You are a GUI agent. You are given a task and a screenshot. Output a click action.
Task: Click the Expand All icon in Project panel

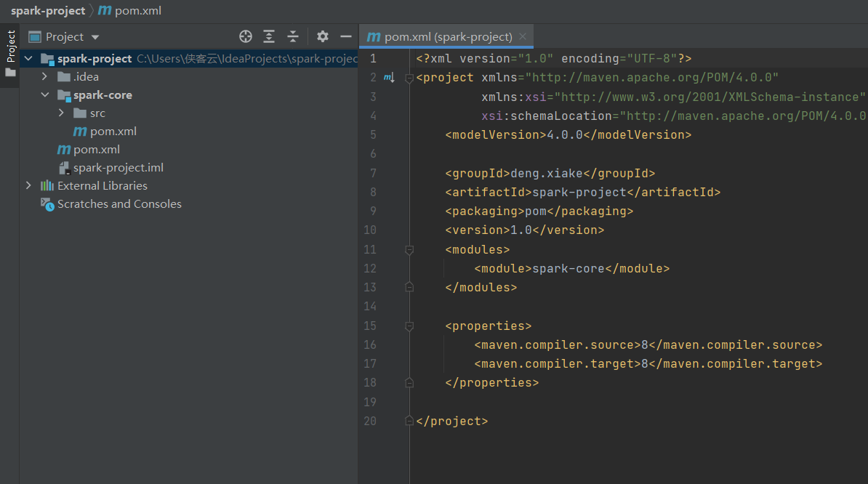(x=269, y=36)
